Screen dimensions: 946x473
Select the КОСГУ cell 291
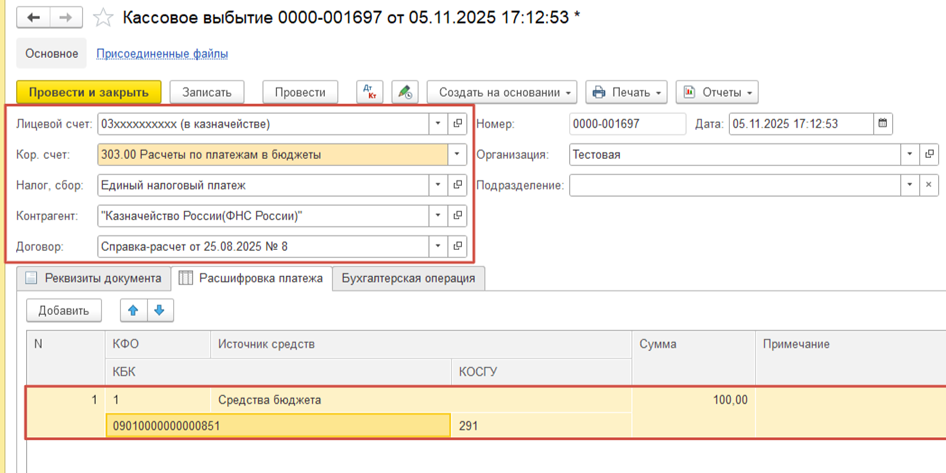tap(541, 425)
